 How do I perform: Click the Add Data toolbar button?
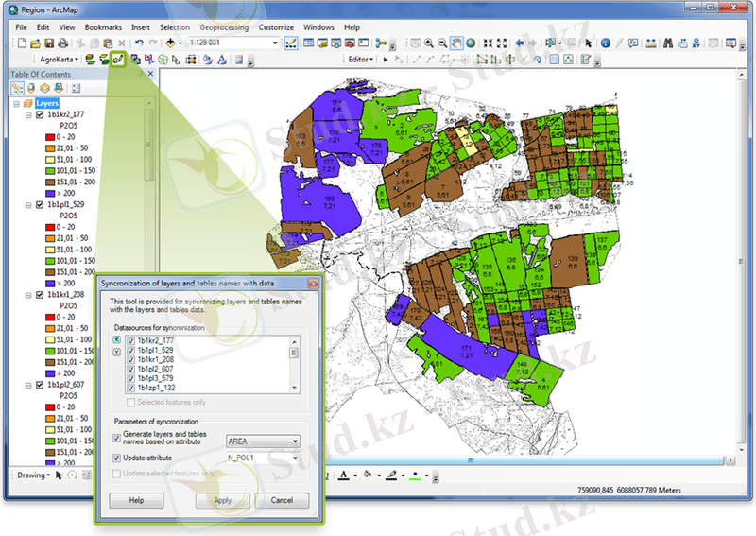(172, 43)
